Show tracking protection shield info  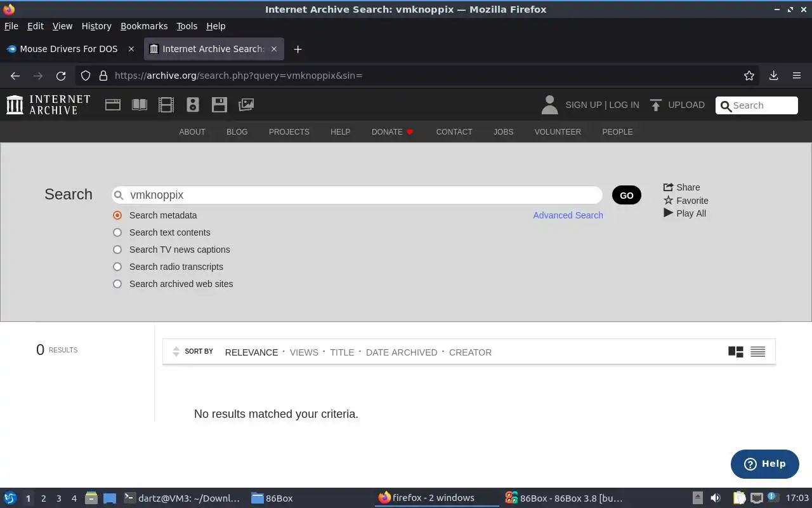[86, 76]
